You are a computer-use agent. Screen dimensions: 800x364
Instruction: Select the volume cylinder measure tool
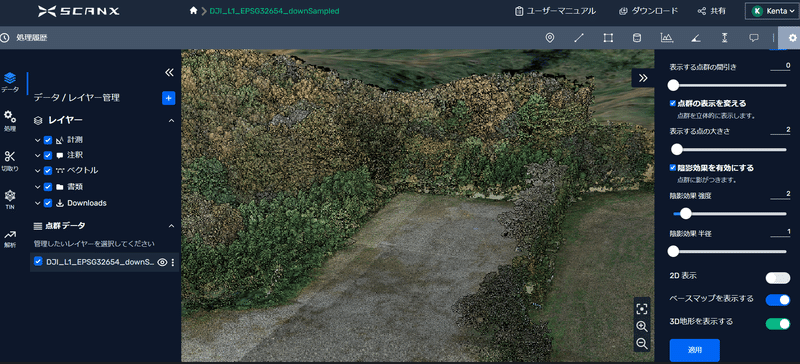637,38
